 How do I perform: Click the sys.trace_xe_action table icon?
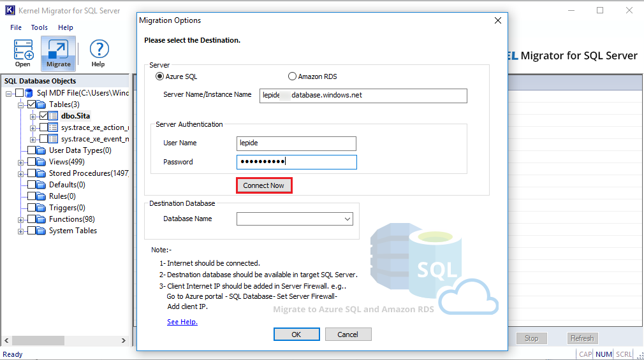click(53, 127)
